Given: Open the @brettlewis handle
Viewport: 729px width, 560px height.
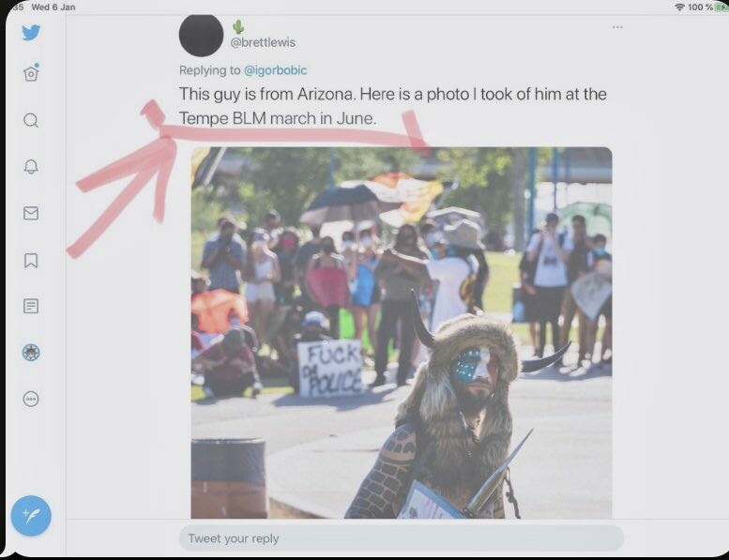Looking at the screenshot, I should click(263, 42).
